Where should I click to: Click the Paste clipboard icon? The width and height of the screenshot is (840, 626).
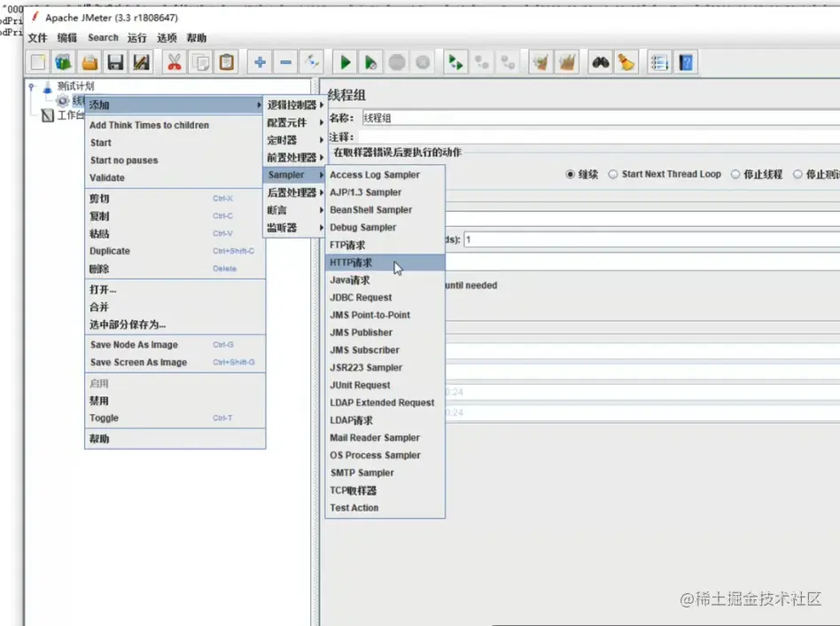click(x=227, y=62)
